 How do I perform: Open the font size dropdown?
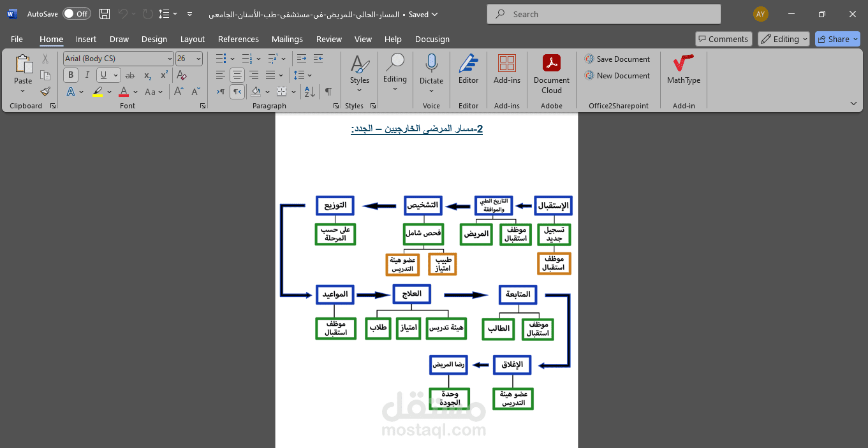tap(199, 59)
